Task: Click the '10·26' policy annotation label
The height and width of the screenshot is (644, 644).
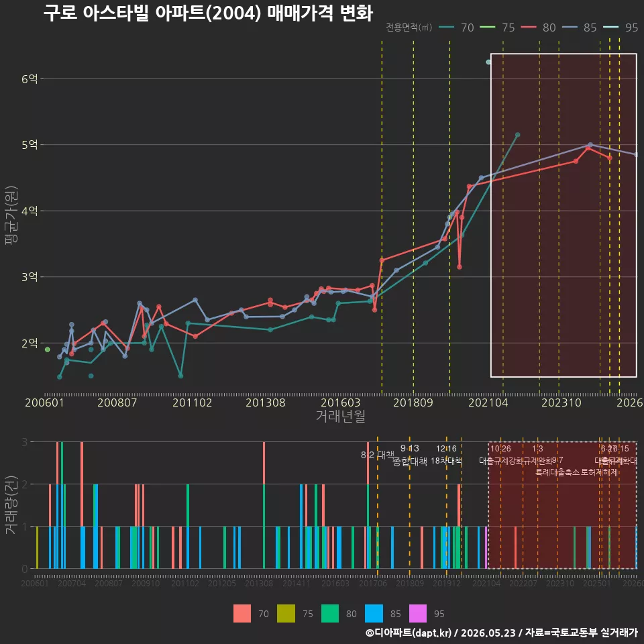Action: click(x=500, y=449)
